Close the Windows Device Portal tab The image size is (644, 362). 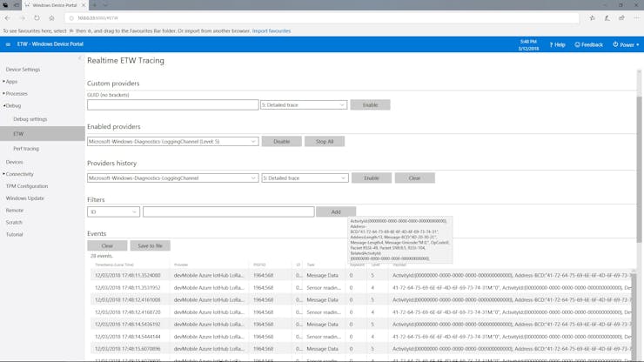click(x=84, y=5)
